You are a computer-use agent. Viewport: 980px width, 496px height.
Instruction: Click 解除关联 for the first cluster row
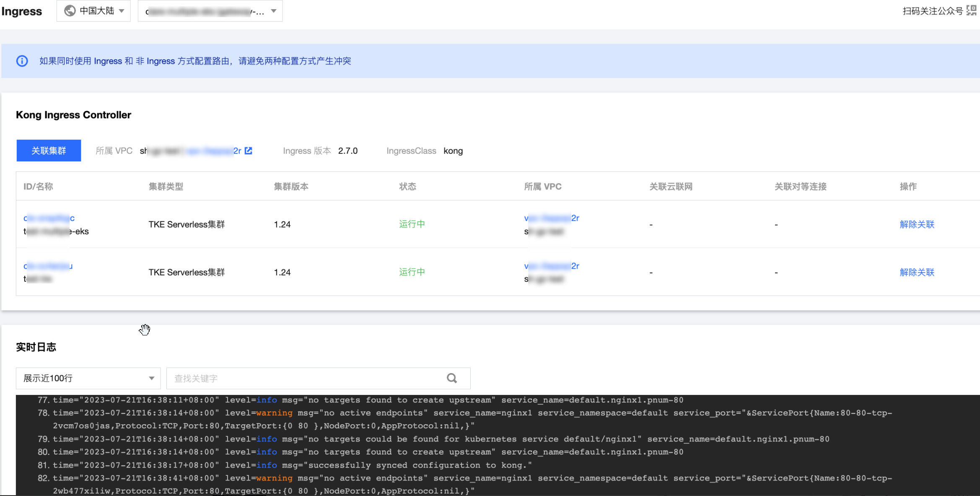pos(917,224)
